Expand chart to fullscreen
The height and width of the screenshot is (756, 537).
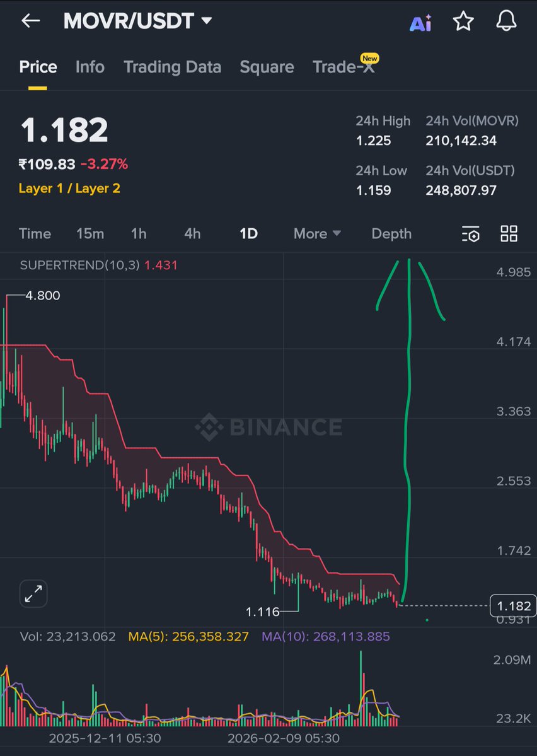click(33, 593)
